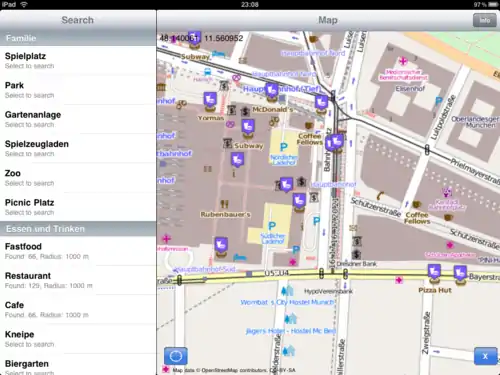Tap hostel icon above Wombat's City Hostel
This screenshot has width=500, height=375.
pyautogui.click(x=287, y=291)
